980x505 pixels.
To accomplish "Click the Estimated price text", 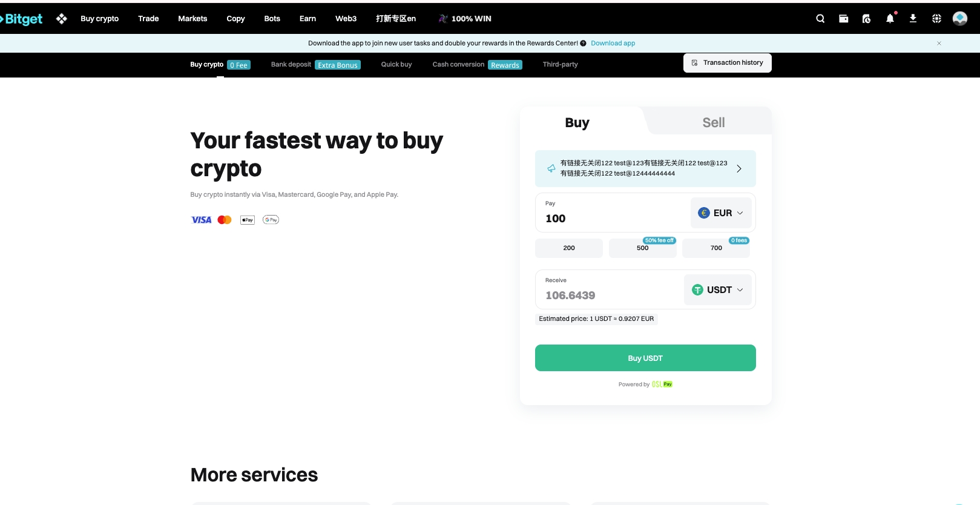I will click(596, 319).
